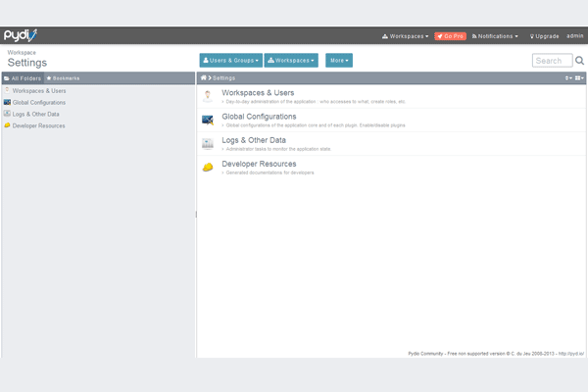Click into the Search field
The height and width of the screenshot is (392, 588).
point(552,61)
